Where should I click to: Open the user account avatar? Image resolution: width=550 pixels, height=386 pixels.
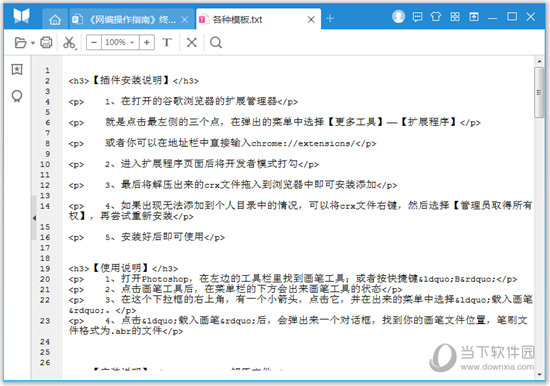click(398, 16)
